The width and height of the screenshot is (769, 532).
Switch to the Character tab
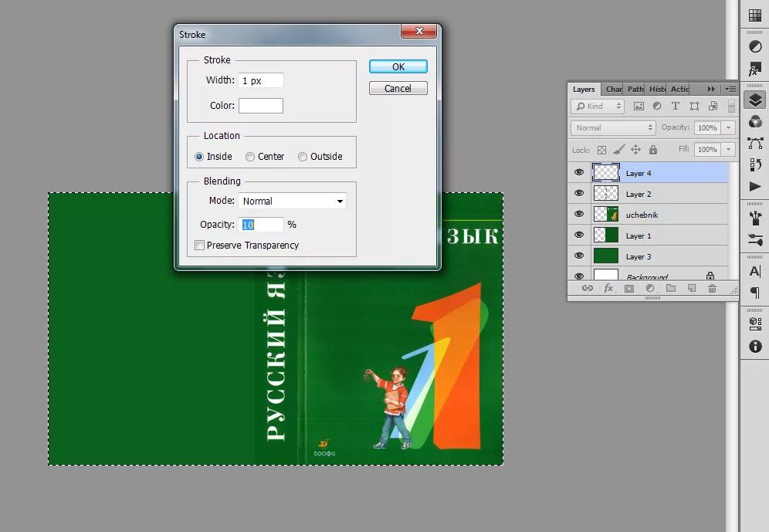pyautogui.click(x=614, y=89)
